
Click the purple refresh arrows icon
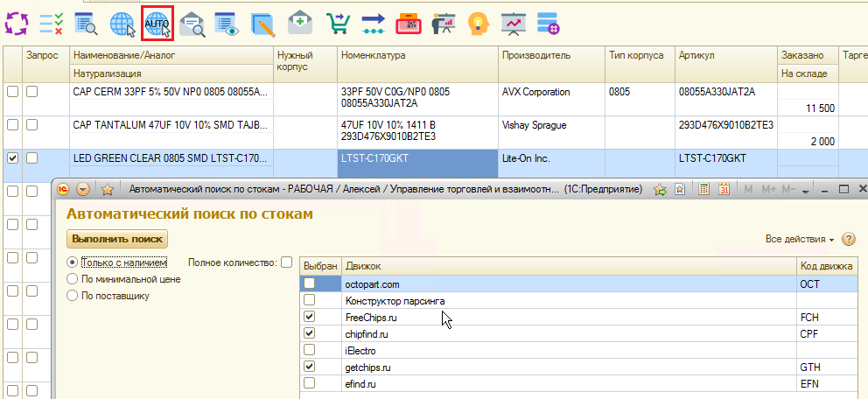tap(17, 24)
